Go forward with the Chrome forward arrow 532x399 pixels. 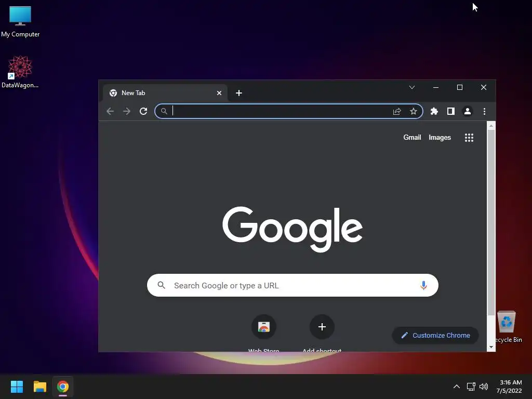point(127,111)
